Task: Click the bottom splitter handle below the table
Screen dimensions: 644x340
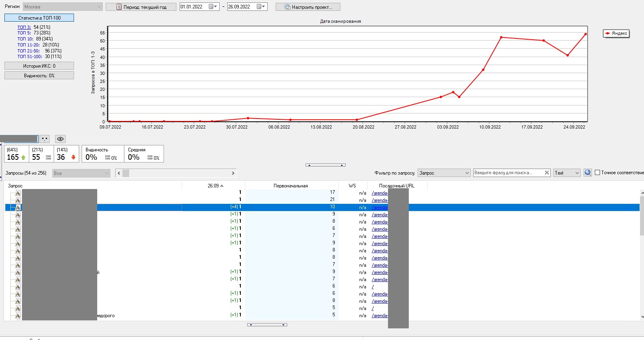Action: [x=267, y=325]
